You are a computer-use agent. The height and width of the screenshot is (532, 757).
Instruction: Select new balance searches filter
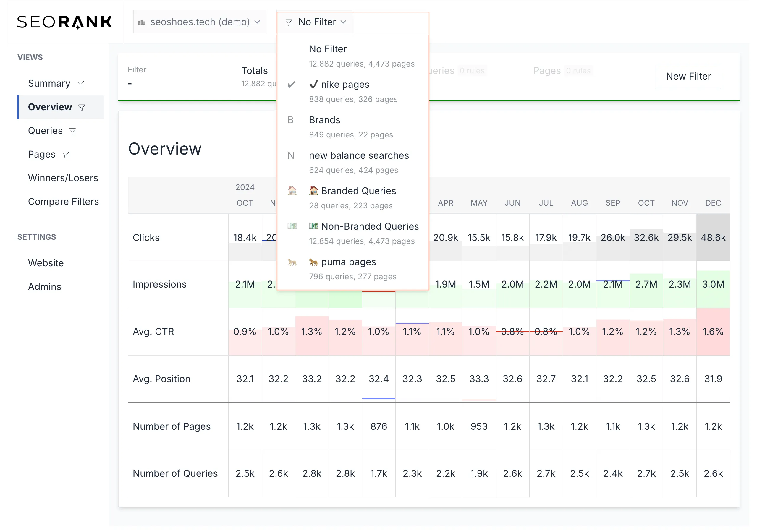coord(358,155)
